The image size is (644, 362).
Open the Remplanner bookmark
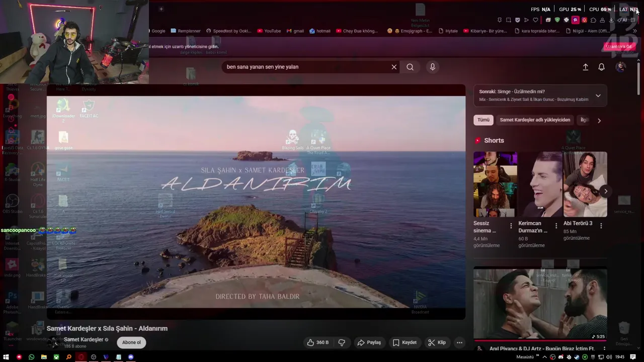pos(185,31)
